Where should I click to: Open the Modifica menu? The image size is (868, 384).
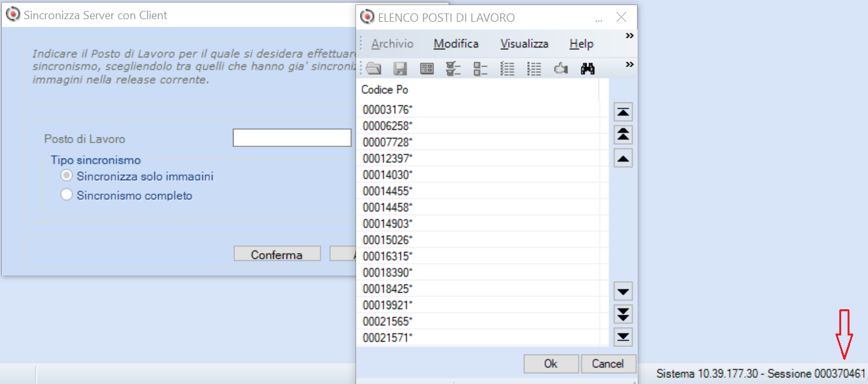[x=456, y=43]
